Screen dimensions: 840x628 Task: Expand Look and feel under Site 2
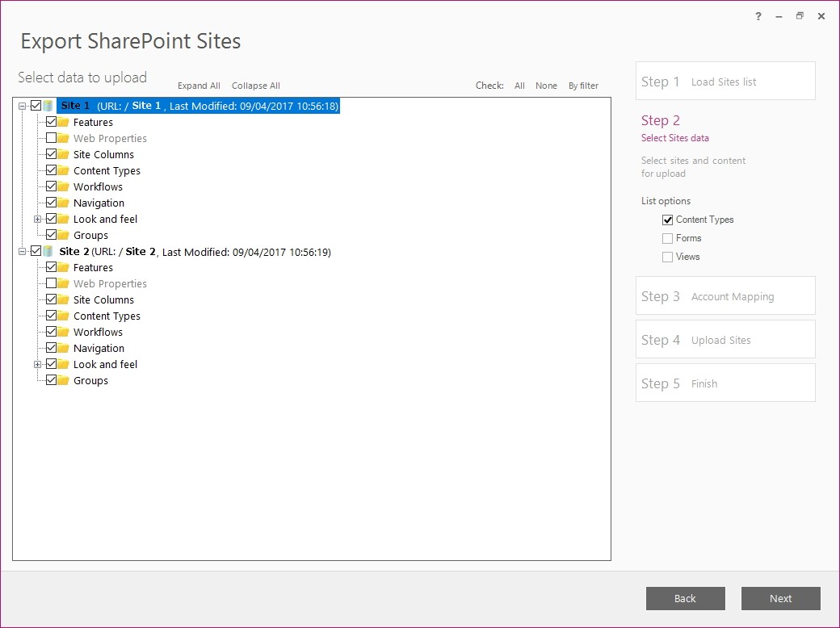(37, 365)
